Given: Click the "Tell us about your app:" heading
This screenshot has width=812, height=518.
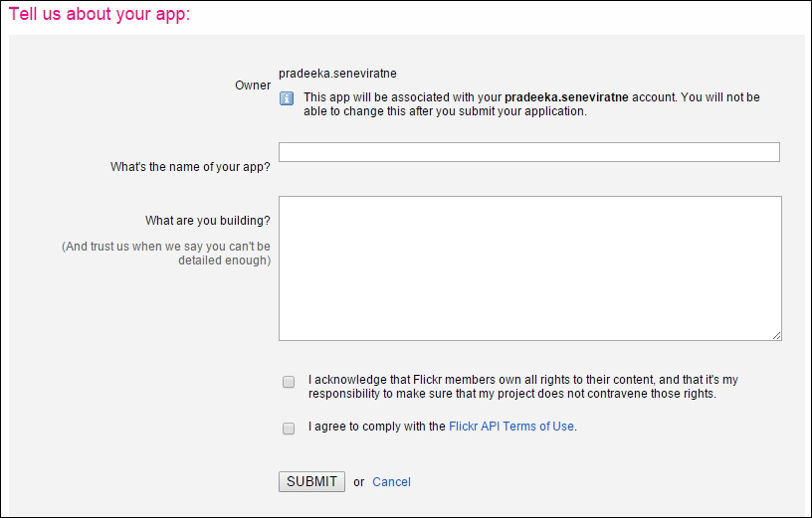Looking at the screenshot, I should click(x=100, y=14).
